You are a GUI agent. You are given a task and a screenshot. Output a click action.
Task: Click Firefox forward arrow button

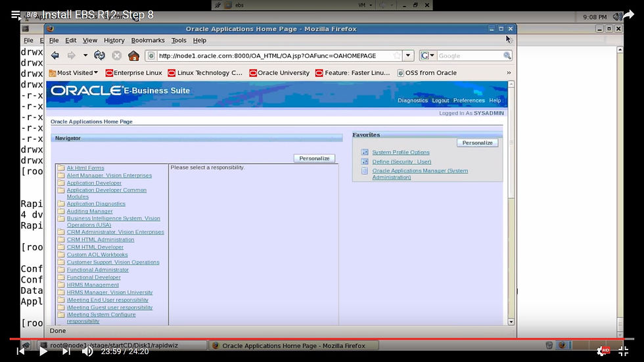click(x=71, y=55)
